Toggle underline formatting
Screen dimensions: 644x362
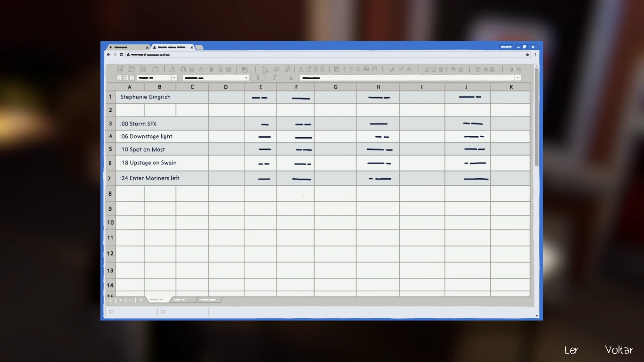point(290,78)
